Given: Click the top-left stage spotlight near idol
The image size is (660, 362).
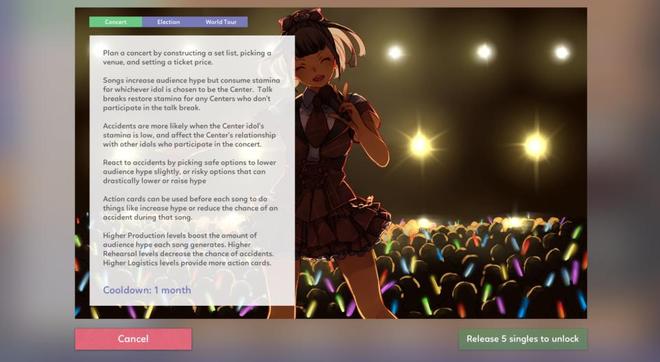Looking at the screenshot, I should click(x=395, y=53).
